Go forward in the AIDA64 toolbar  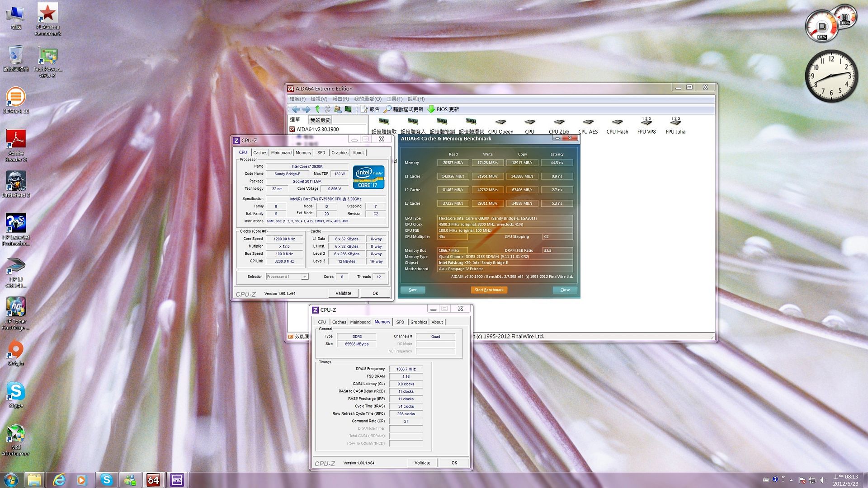coord(307,109)
